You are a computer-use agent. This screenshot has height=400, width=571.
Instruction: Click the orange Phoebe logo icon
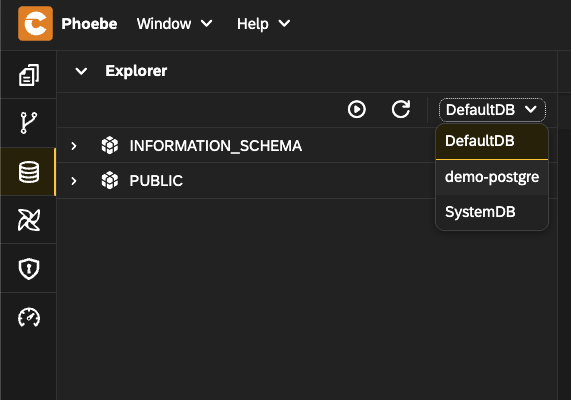35,24
